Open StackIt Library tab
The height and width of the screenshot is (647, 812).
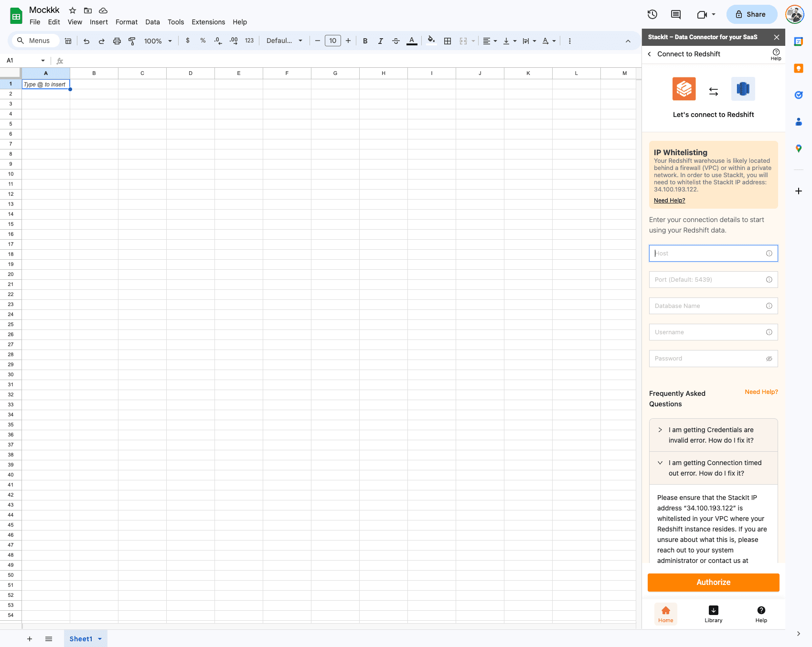714,614
